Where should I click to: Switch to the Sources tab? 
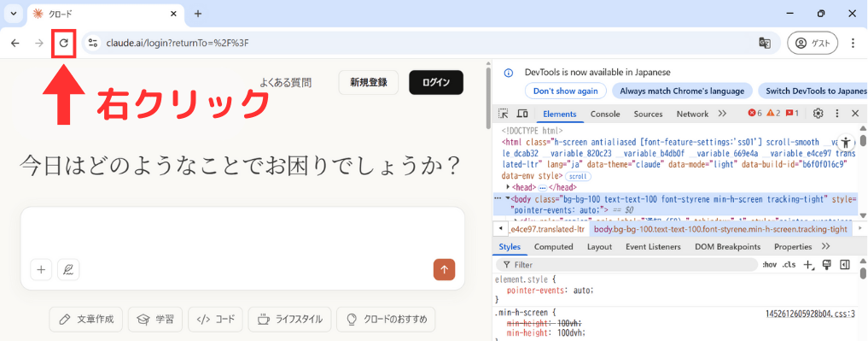(x=649, y=114)
